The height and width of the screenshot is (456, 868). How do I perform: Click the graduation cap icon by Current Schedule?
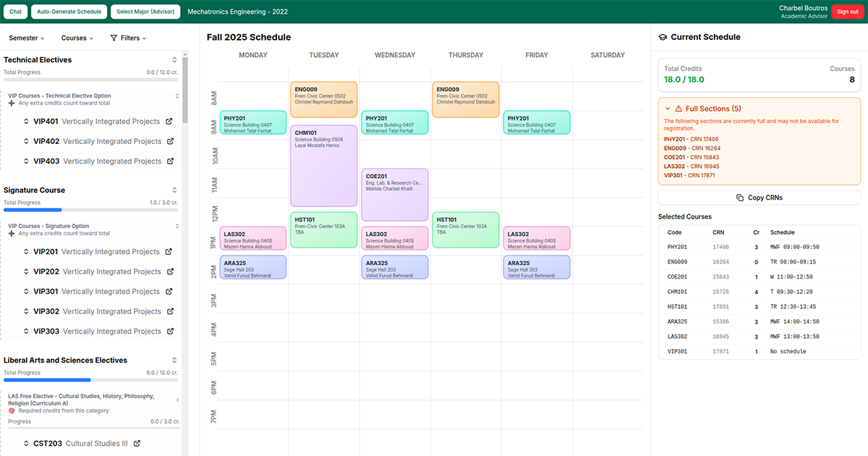663,37
